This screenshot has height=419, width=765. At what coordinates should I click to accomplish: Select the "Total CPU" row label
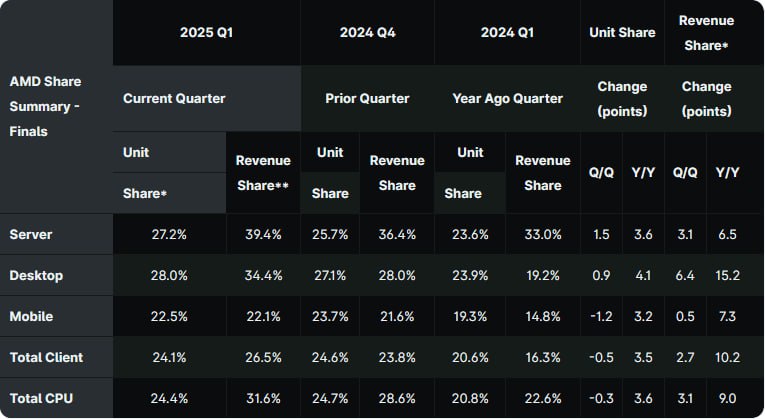click(x=43, y=398)
